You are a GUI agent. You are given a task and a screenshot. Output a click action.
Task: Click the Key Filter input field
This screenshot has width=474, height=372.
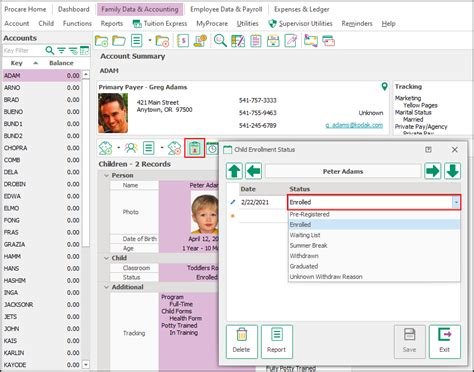pos(23,51)
